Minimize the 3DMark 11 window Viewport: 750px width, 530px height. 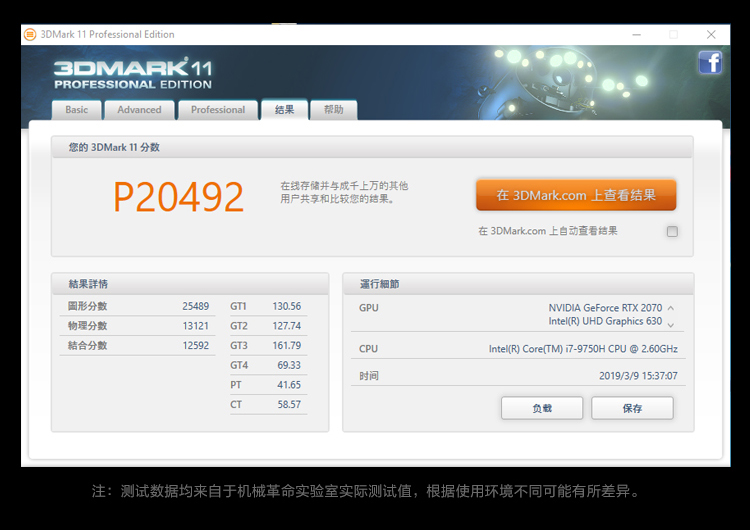pos(636,34)
